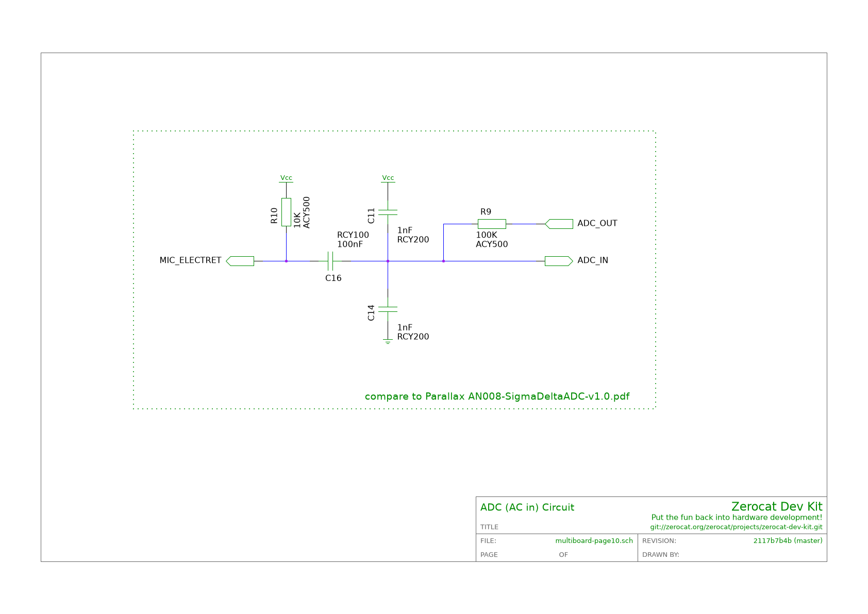This screenshot has height=614, width=868.
Task: Click the 'ADC (AC in) Circuit' title
Action: (527, 507)
